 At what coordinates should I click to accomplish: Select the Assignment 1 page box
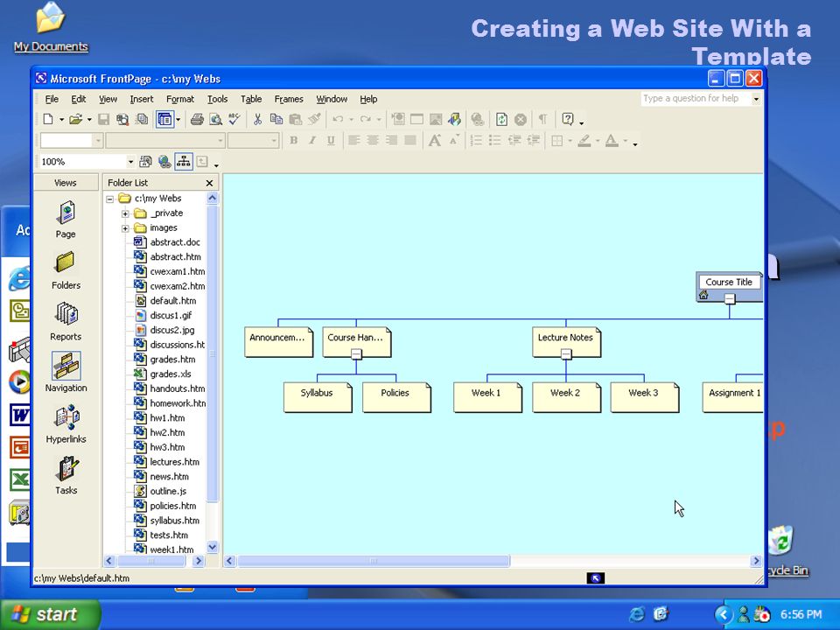click(x=733, y=397)
